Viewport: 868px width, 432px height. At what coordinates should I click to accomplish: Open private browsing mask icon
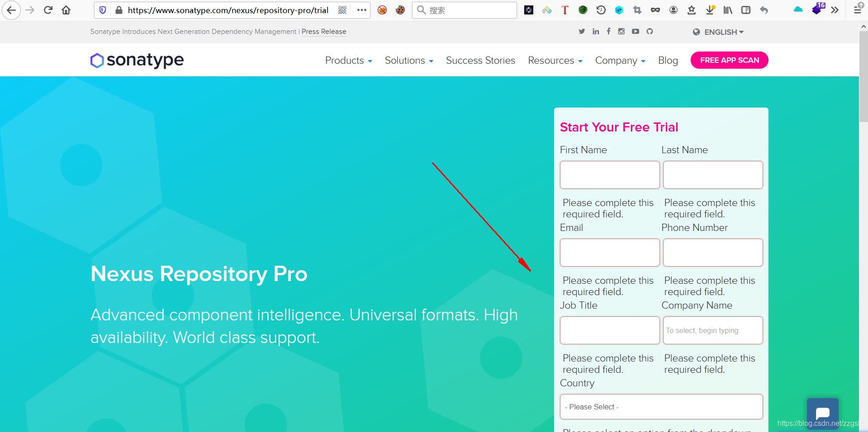(x=655, y=10)
